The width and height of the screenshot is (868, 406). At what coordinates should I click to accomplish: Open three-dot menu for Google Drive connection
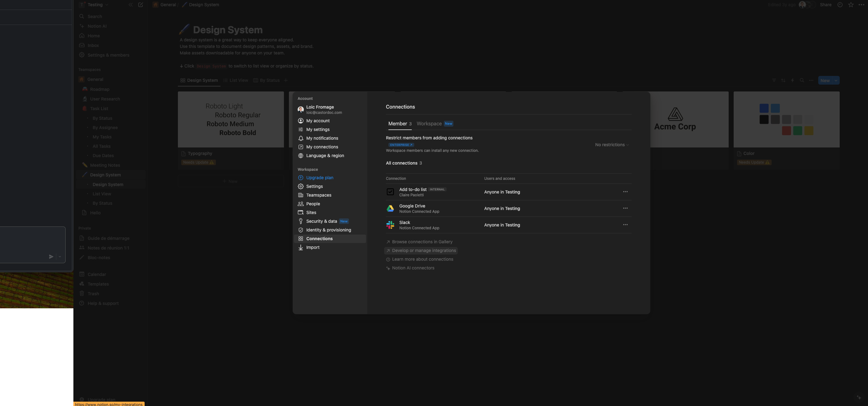point(625,208)
